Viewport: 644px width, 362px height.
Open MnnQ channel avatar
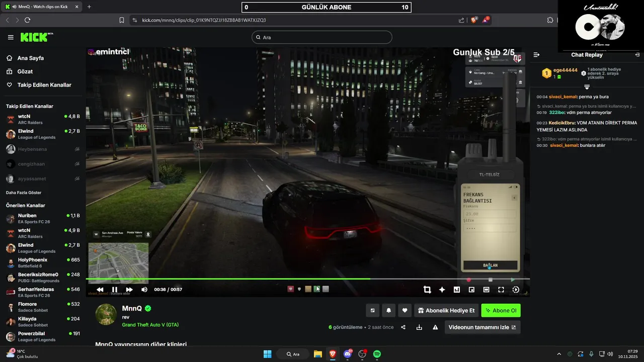click(x=106, y=314)
